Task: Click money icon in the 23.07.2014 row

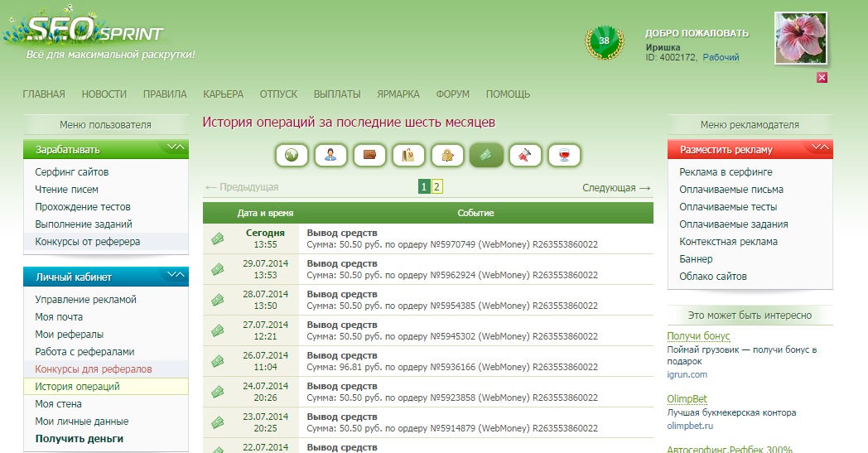Action: (x=218, y=422)
